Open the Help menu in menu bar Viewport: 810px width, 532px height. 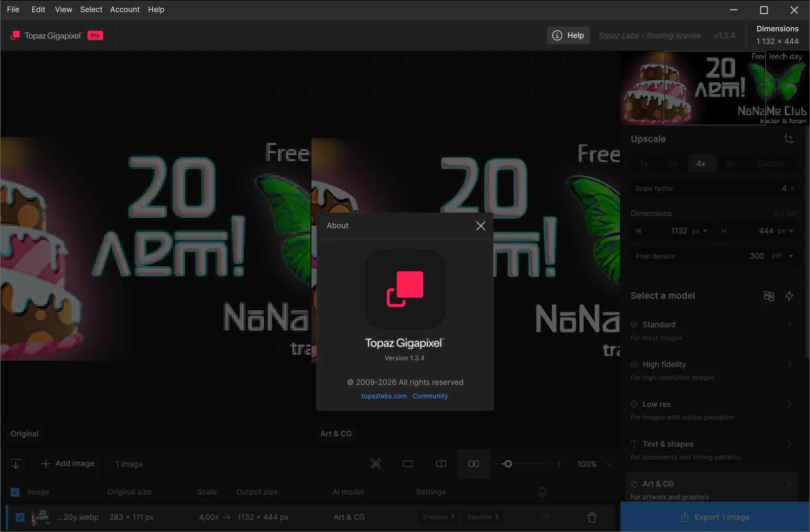pos(156,10)
